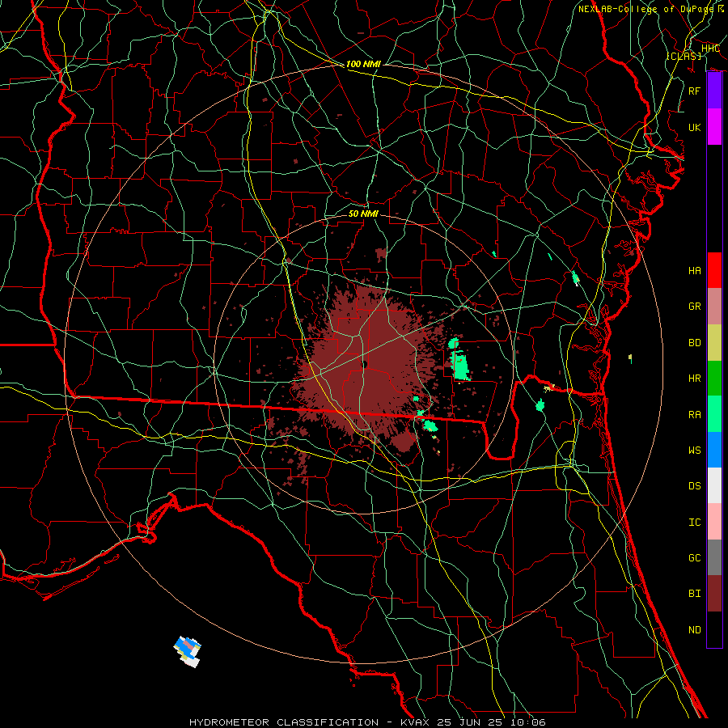This screenshot has height=728, width=728.
Task: Click the RA bright green swatch
Action: pos(714,413)
